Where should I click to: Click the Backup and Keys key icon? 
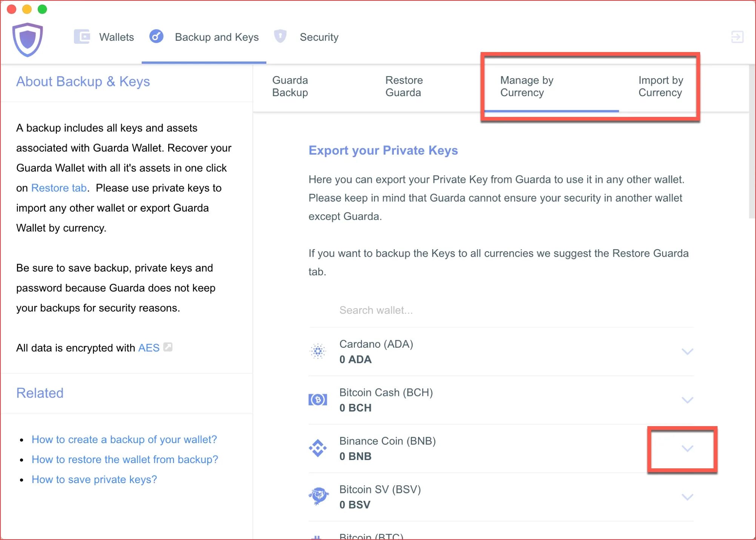coord(156,37)
